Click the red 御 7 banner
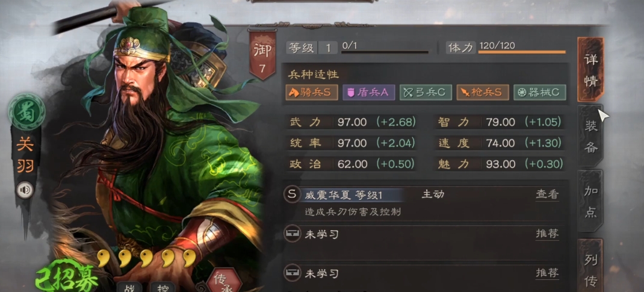This screenshot has height=292, width=644. tap(262, 55)
